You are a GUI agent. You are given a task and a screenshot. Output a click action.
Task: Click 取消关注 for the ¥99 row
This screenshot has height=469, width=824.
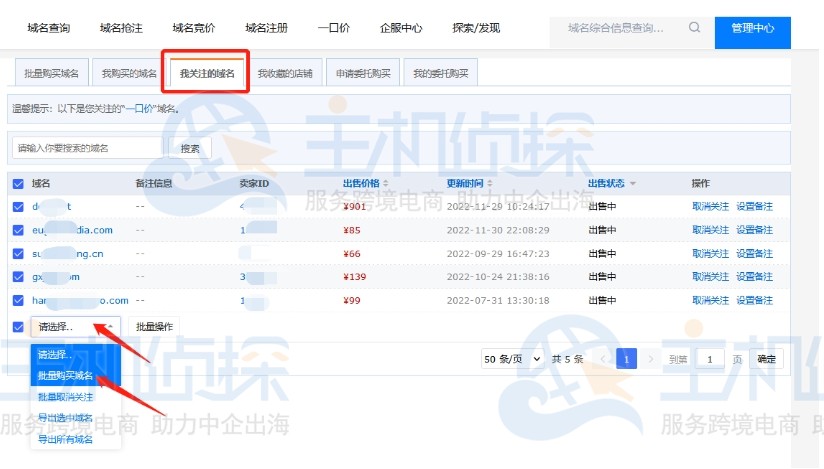(710, 300)
